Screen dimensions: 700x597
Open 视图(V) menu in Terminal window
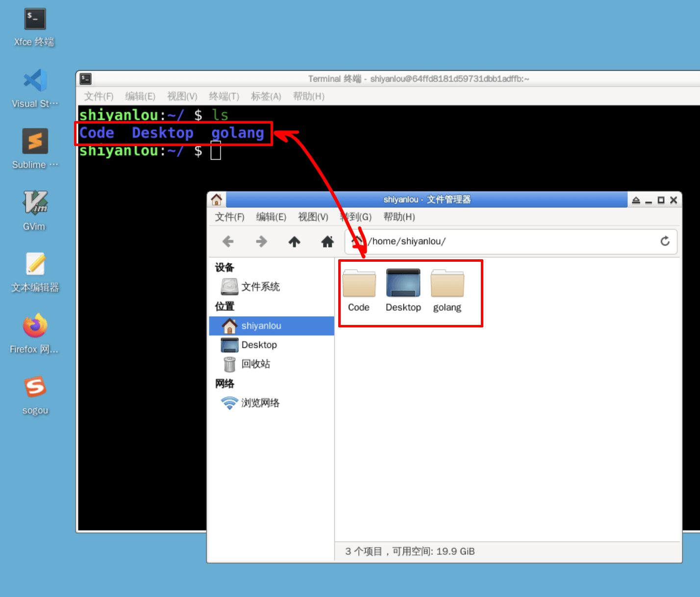[x=182, y=96]
